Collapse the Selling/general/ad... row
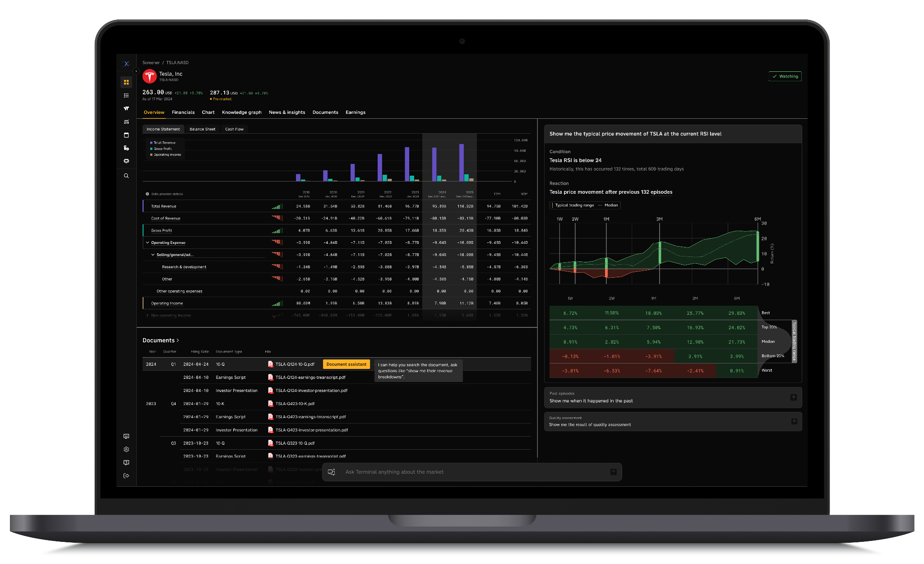 coord(152,255)
